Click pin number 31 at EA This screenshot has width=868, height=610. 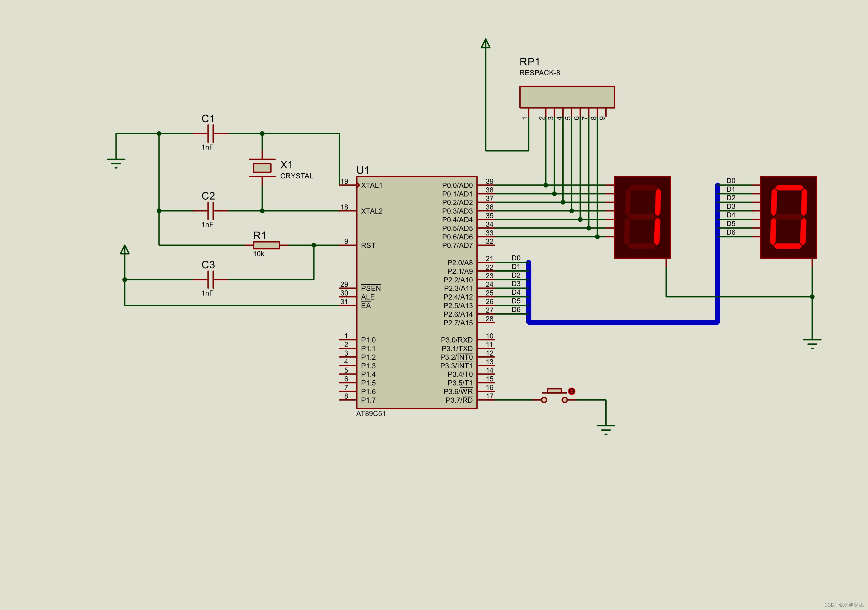click(x=344, y=302)
